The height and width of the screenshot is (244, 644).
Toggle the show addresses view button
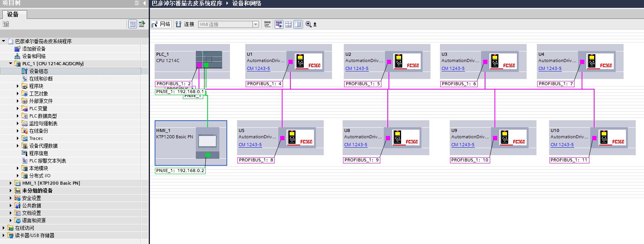[x=279, y=24]
